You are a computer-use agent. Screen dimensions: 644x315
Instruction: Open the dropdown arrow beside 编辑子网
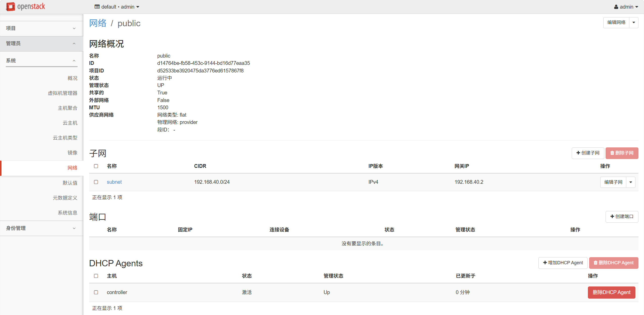tap(631, 182)
